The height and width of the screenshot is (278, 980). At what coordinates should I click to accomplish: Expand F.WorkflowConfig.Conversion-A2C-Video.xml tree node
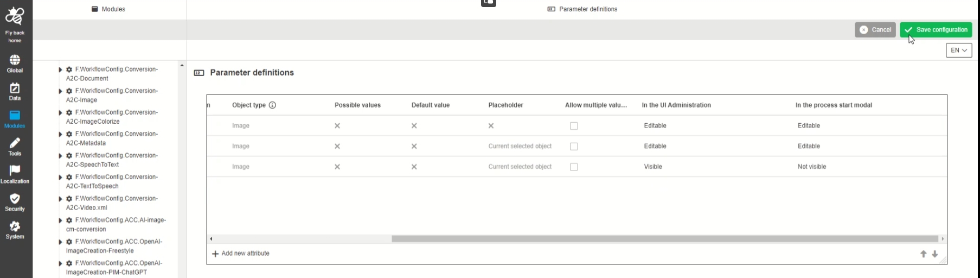pyautogui.click(x=60, y=199)
